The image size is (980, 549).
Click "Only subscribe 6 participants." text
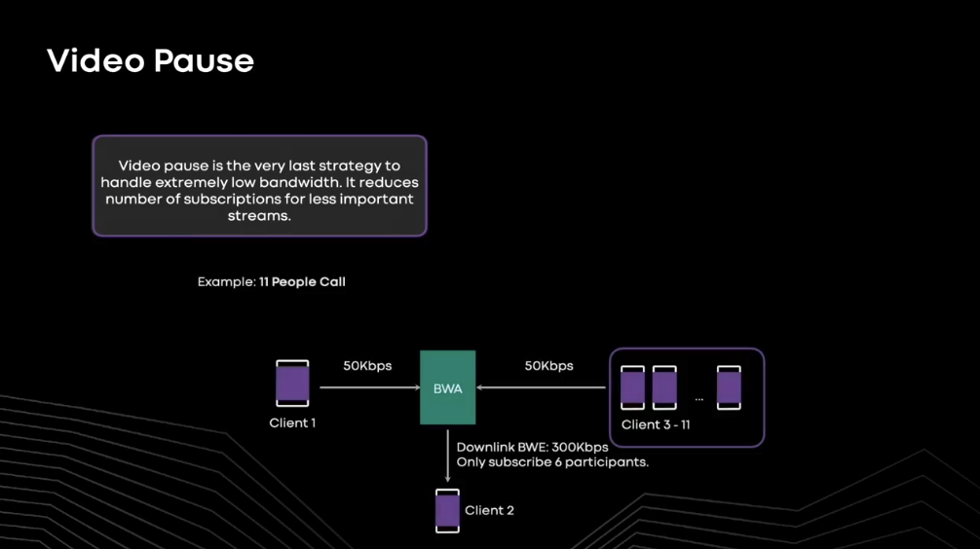point(552,462)
